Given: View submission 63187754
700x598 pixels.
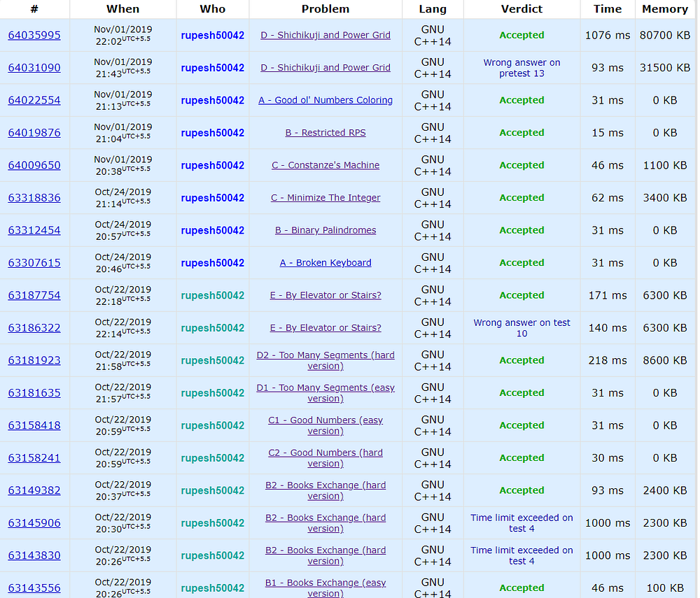Looking at the screenshot, I should pos(34,296).
